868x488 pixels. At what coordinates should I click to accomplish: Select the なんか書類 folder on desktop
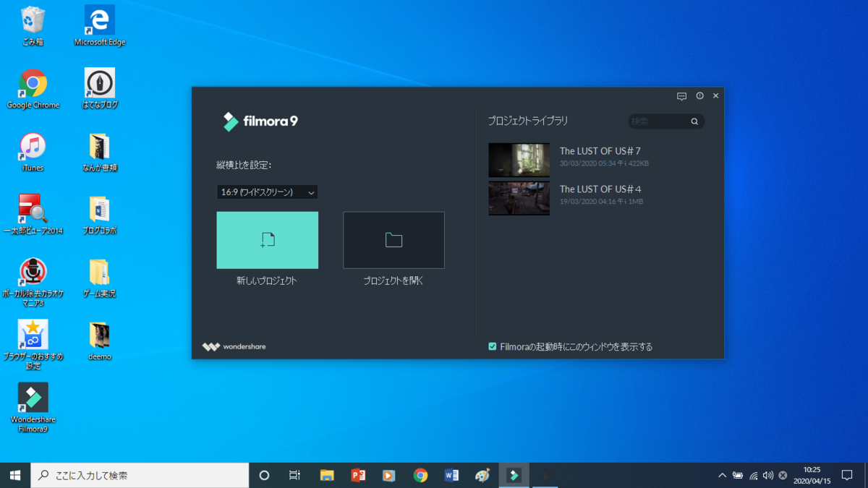click(x=100, y=152)
